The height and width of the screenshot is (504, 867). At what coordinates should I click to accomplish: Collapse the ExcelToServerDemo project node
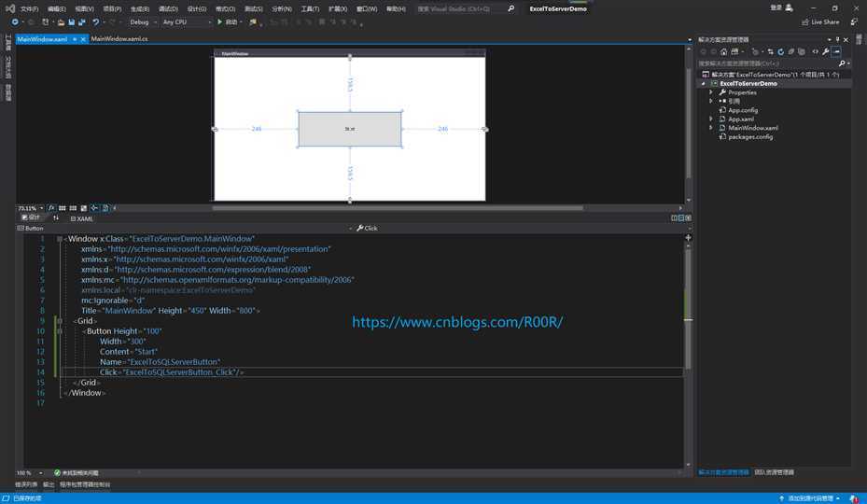click(704, 84)
